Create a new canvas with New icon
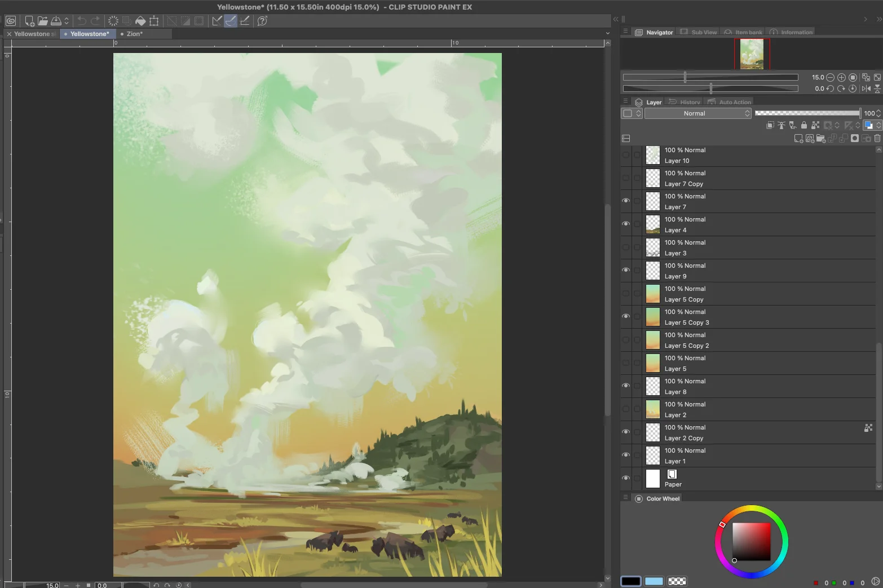The width and height of the screenshot is (883, 588). coord(29,21)
